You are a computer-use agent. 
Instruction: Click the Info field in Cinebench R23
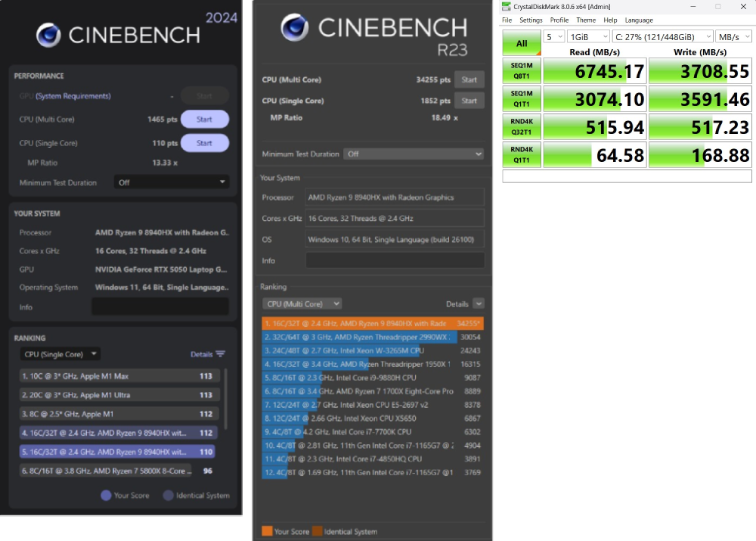pyautogui.click(x=395, y=260)
